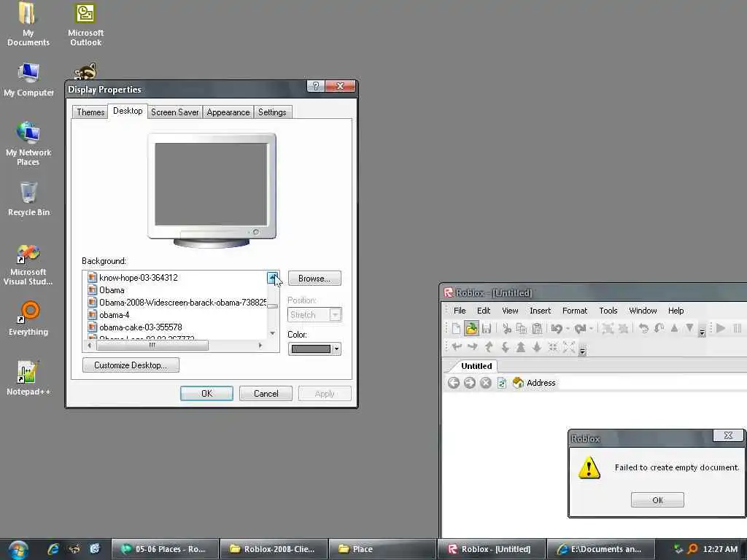747x560 pixels.
Task: Click the Open folder icon in Roblox toolbar
Action: pos(471,329)
